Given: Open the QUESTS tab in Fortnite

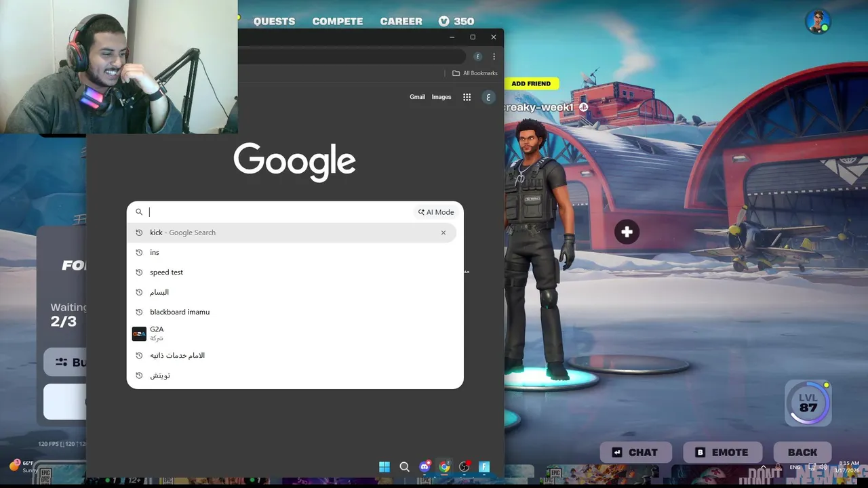Looking at the screenshot, I should pos(274,21).
